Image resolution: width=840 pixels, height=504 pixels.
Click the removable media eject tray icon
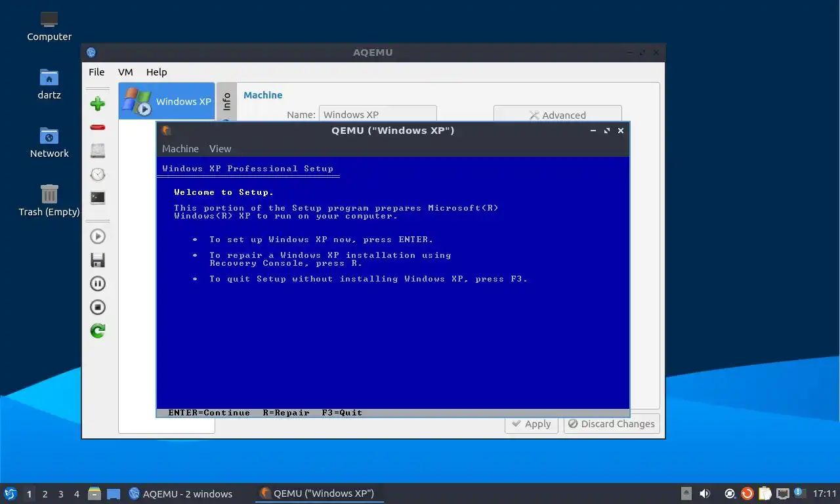686,493
